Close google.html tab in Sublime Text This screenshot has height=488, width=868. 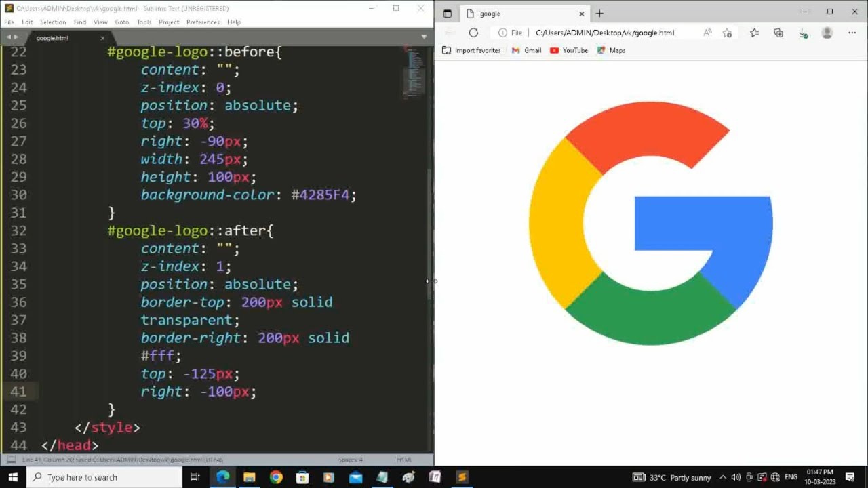(x=102, y=38)
